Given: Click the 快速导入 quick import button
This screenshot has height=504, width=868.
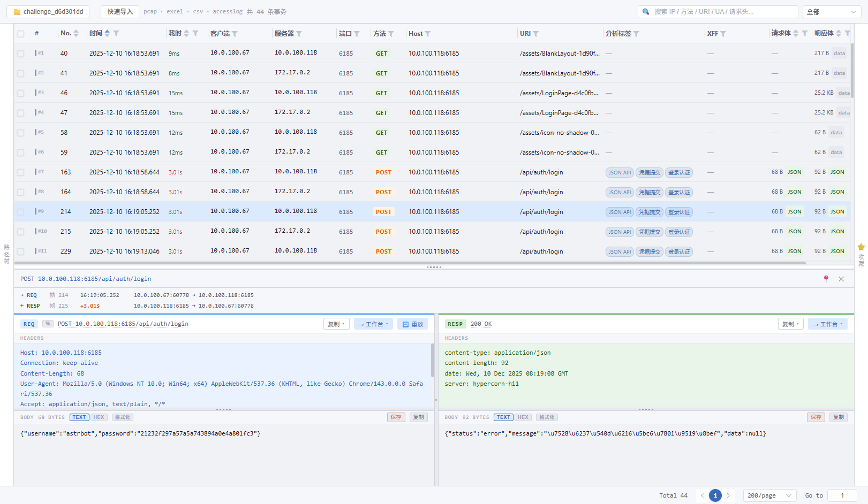Looking at the screenshot, I should (x=120, y=12).
